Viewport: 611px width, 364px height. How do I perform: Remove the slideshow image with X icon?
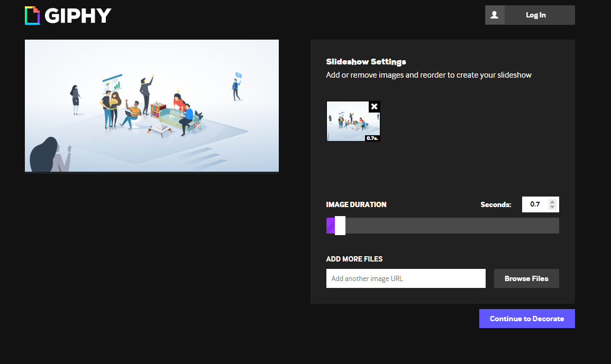(374, 107)
